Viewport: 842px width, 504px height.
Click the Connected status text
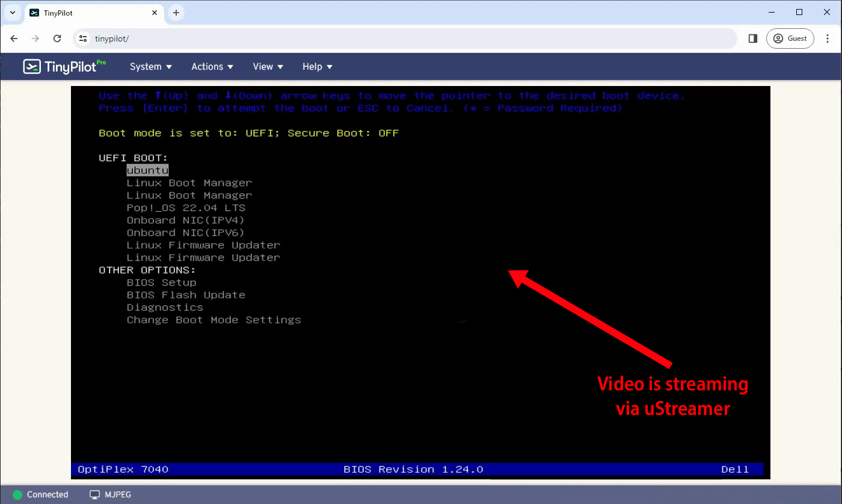tap(48, 495)
